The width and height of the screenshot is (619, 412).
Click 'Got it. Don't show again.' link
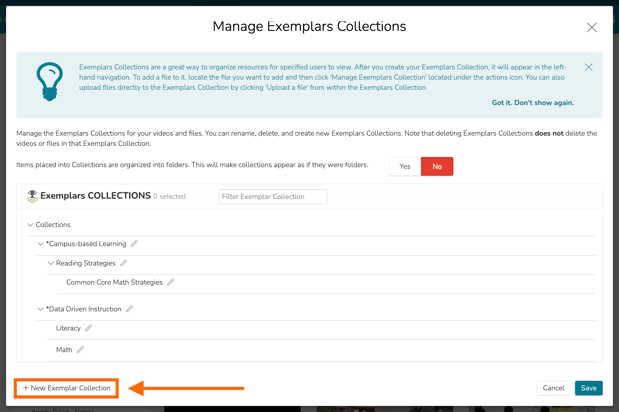(x=532, y=103)
